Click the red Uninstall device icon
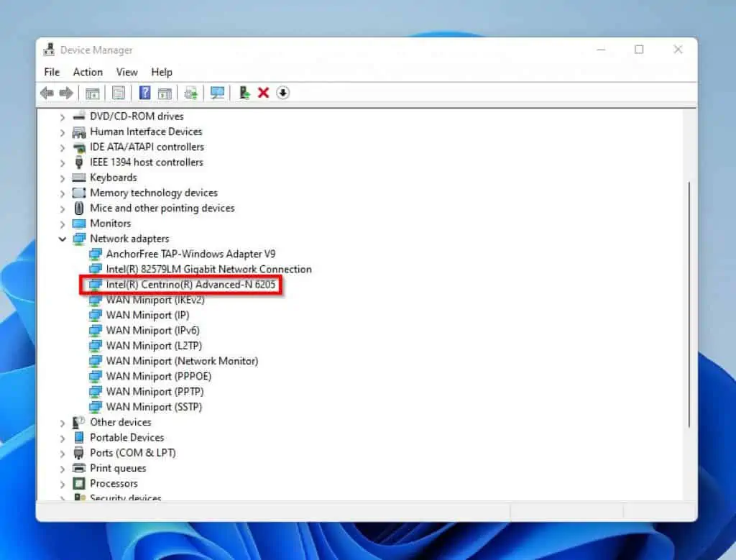The height and width of the screenshot is (560, 736). 262,93
